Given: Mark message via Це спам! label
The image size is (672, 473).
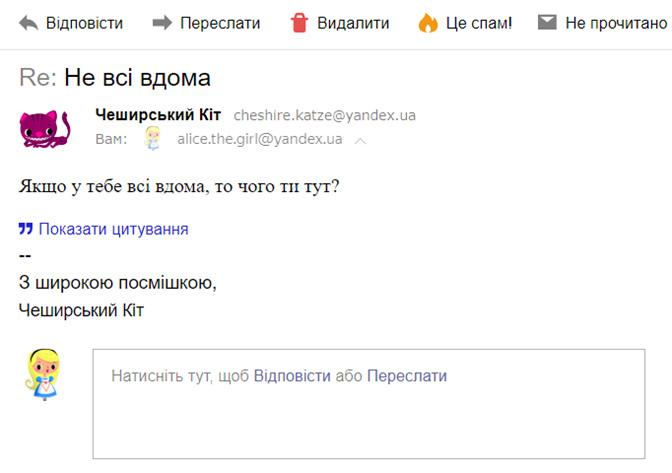Looking at the screenshot, I should [x=479, y=23].
